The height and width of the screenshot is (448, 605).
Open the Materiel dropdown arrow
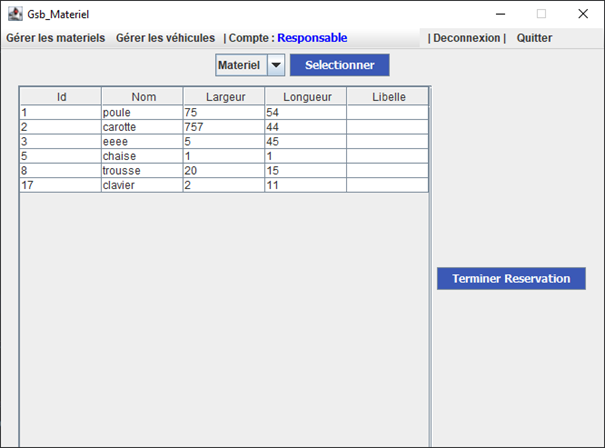(276, 65)
